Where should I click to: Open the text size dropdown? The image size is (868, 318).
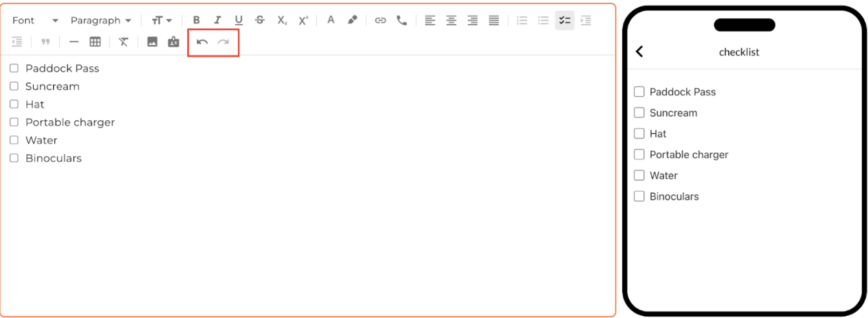(162, 21)
